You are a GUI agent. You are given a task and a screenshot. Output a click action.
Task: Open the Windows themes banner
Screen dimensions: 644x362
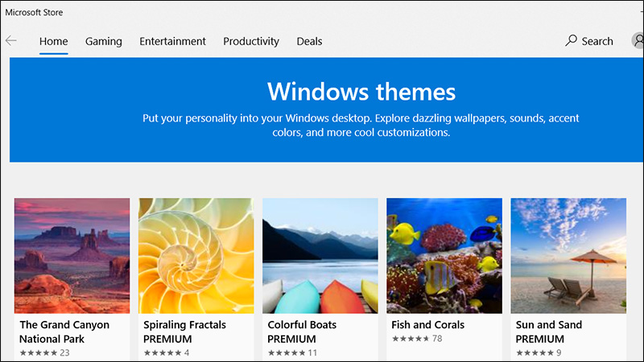(327, 109)
